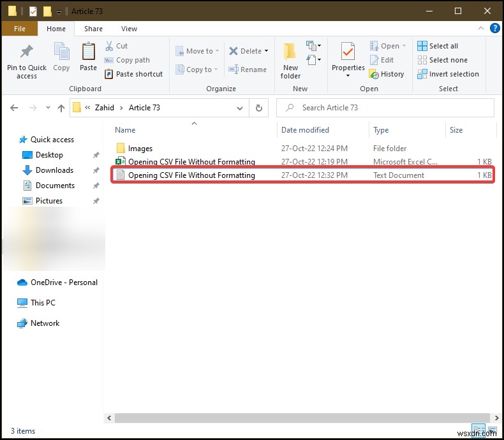The height and width of the screenshot is (440, 504).
Task: Expand the Properties dropdown arrow
Action: pos(348,76)
